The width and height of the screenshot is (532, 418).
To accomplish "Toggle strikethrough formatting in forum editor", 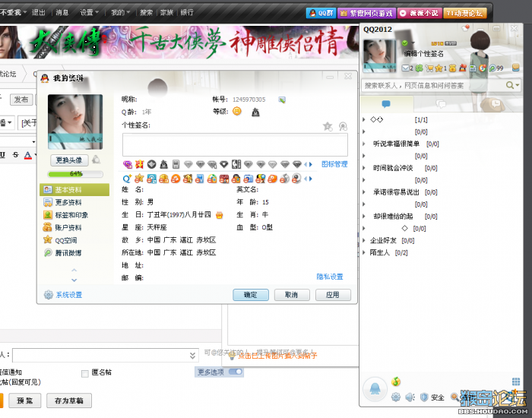I will 15,155.
